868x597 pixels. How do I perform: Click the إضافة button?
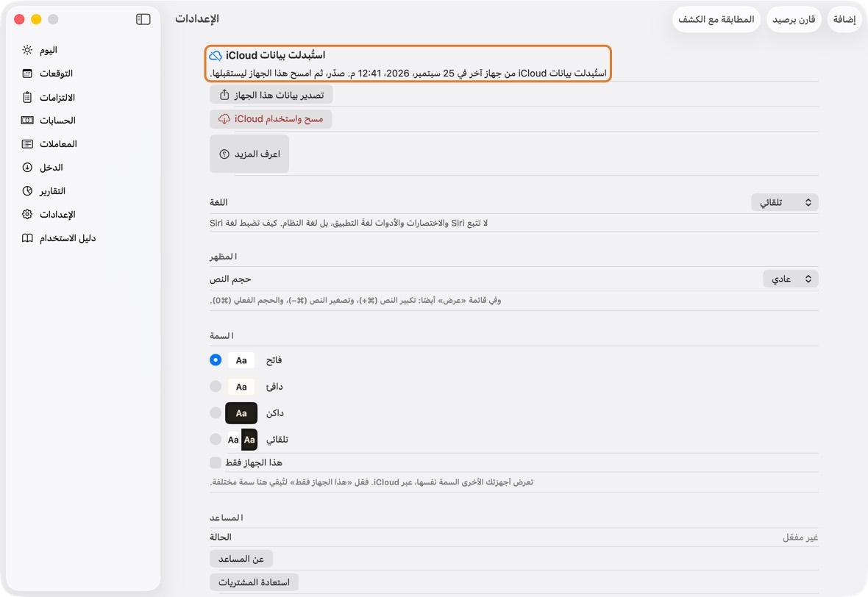844,19
